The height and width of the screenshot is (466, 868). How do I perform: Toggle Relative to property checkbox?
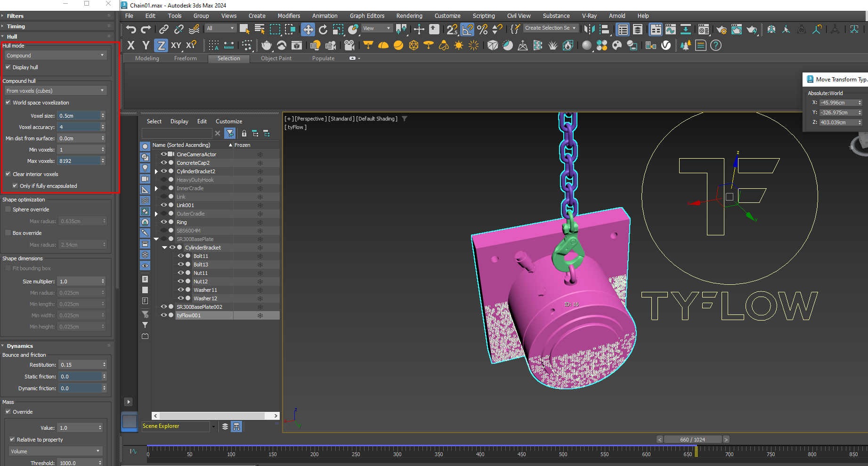click(x=12, y=440)
